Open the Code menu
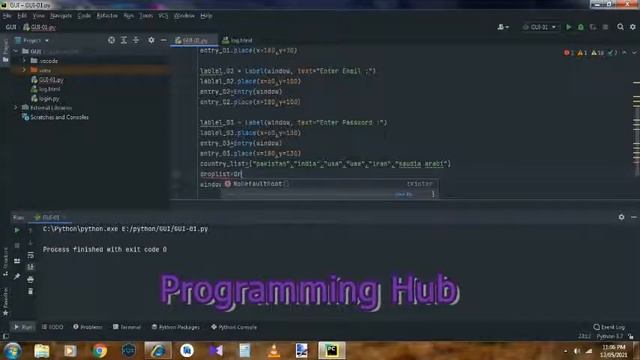This screenshot has height=360, width=640. point(84,16)
